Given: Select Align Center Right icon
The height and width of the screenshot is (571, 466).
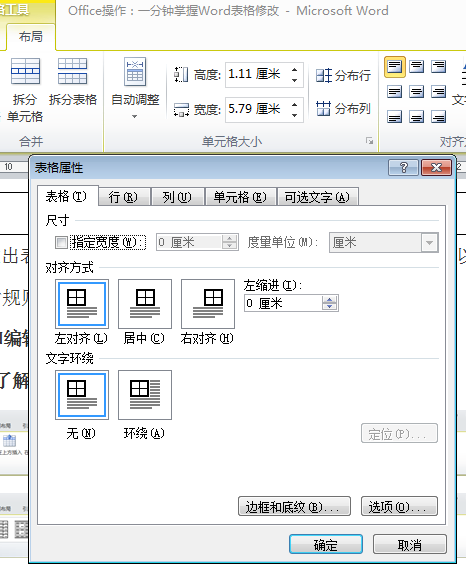Looking at the screenshot, I should 438,92.
